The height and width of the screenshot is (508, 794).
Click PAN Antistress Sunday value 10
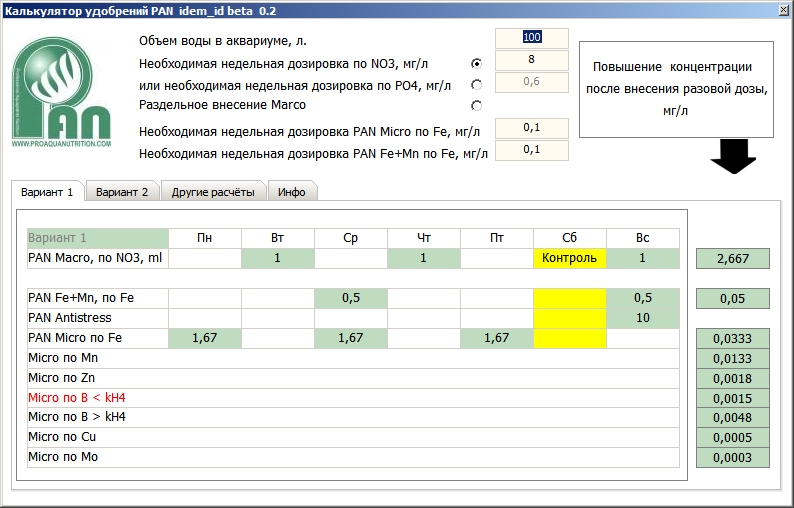[x=642, y=318]
